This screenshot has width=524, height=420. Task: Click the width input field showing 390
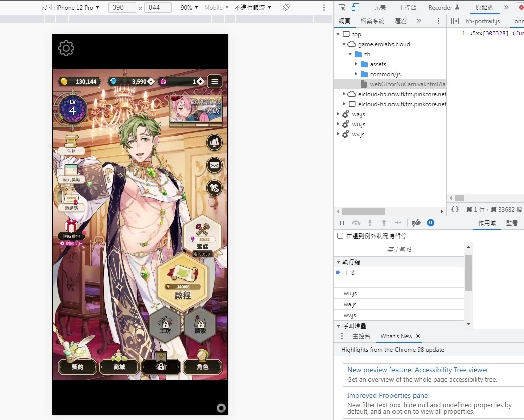(x=122, y=8)
